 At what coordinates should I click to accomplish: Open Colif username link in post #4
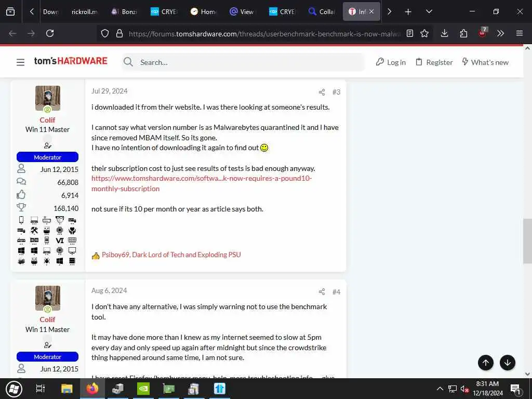click(47, 320)
